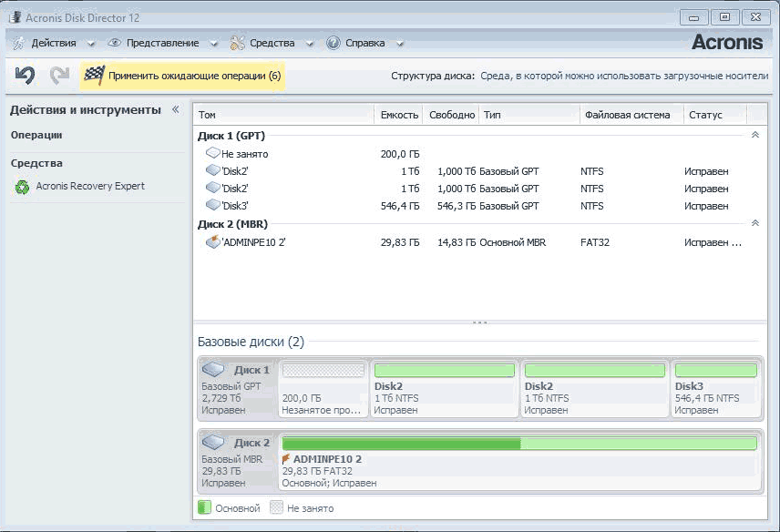
Task: Open the Средства menu
Action: click(x=272, y=43)
